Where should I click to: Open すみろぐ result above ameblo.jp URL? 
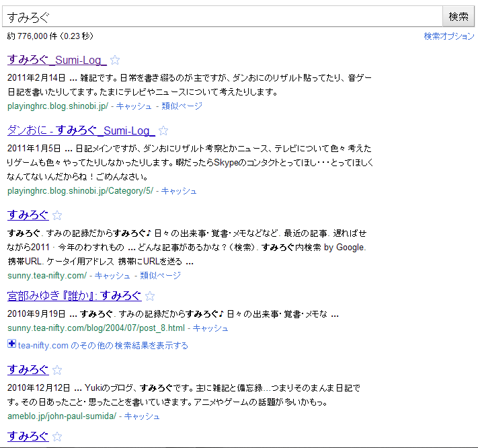pos(28,370)
